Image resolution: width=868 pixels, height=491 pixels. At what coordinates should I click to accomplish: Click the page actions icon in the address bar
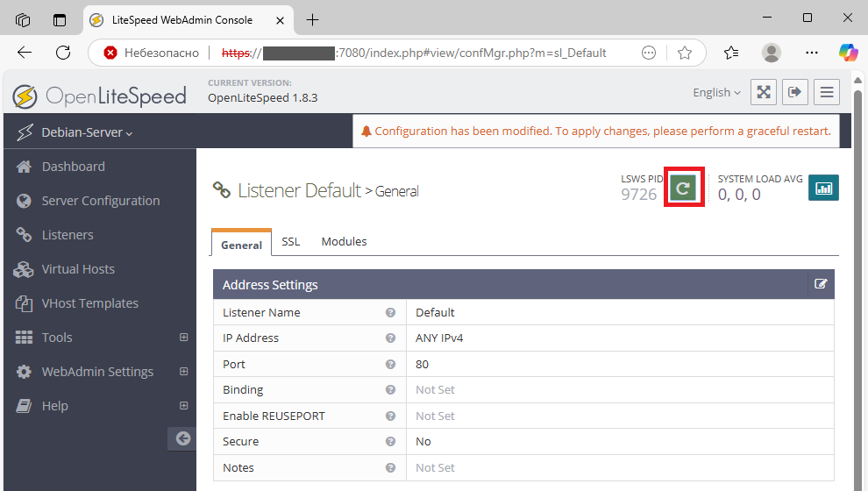point(649,53)
